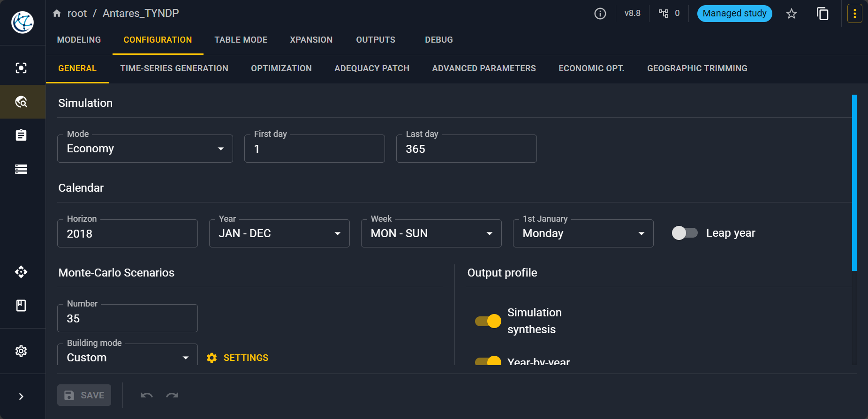This screenshot has height=419, width=868.
Task: Open the TIME-SERIES GENERATION sub-tab
Action: pyautogui.click(x=174, y=68)
